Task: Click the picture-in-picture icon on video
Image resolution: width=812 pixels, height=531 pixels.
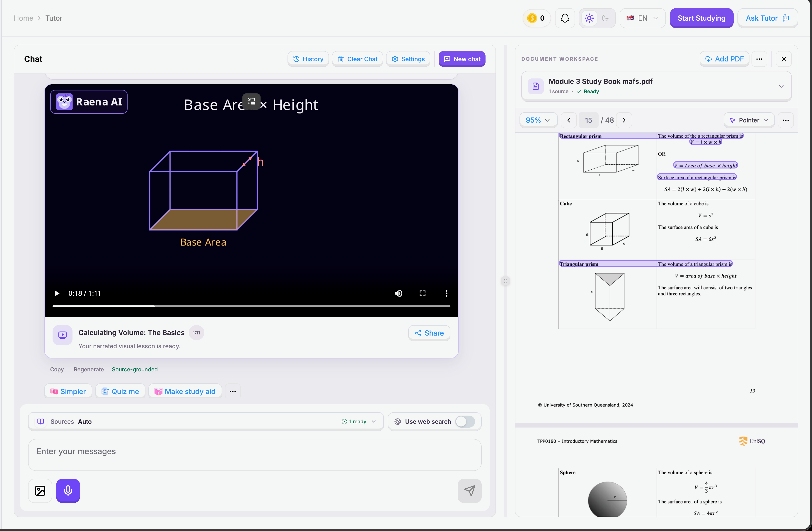Action: coord(251,101)
